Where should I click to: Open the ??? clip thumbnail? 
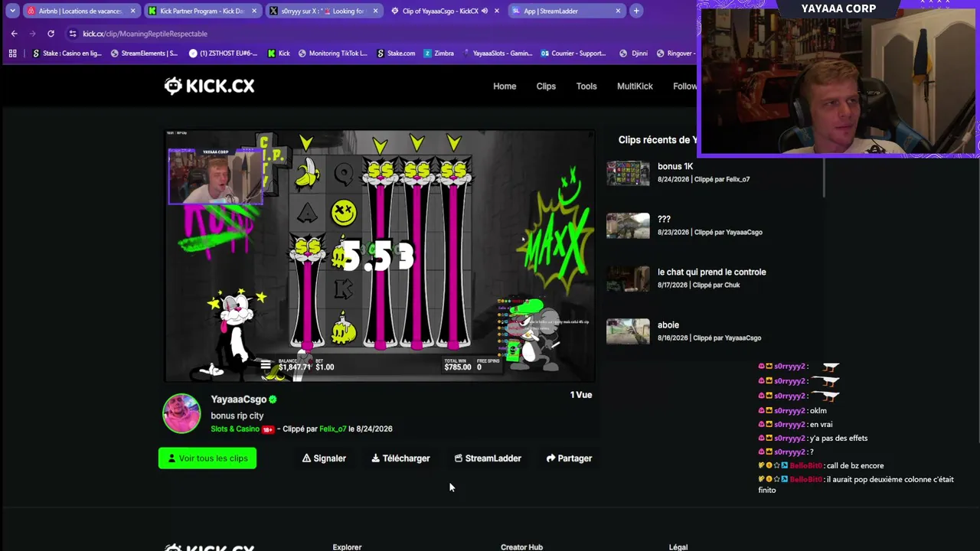(628, 226)
